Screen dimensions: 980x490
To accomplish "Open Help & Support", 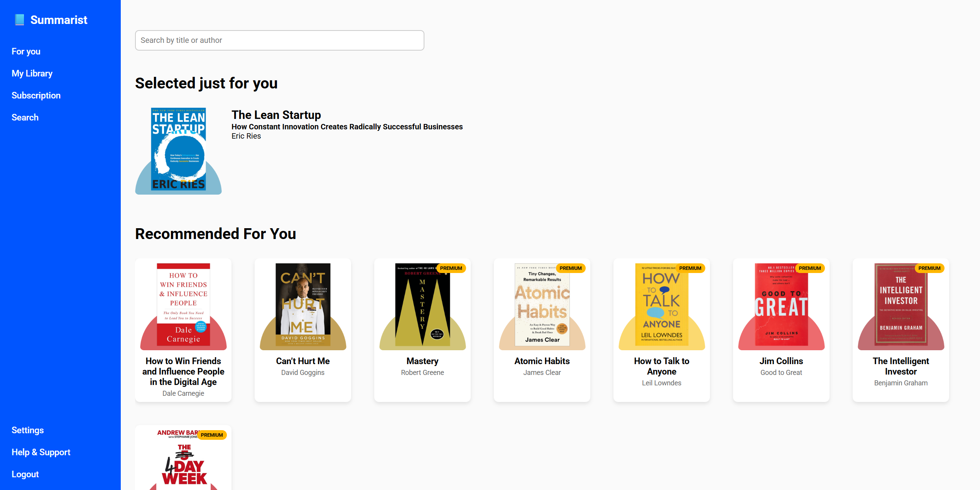I will coord(41,452).
